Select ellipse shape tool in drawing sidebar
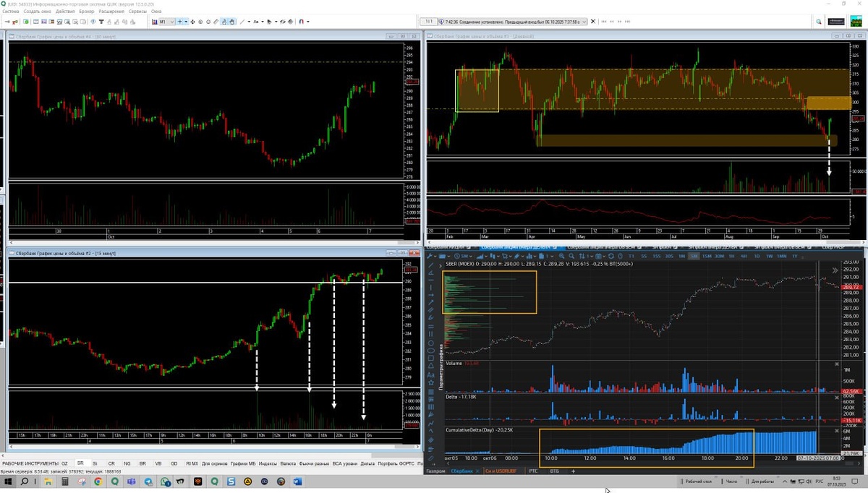 [431, 351]
